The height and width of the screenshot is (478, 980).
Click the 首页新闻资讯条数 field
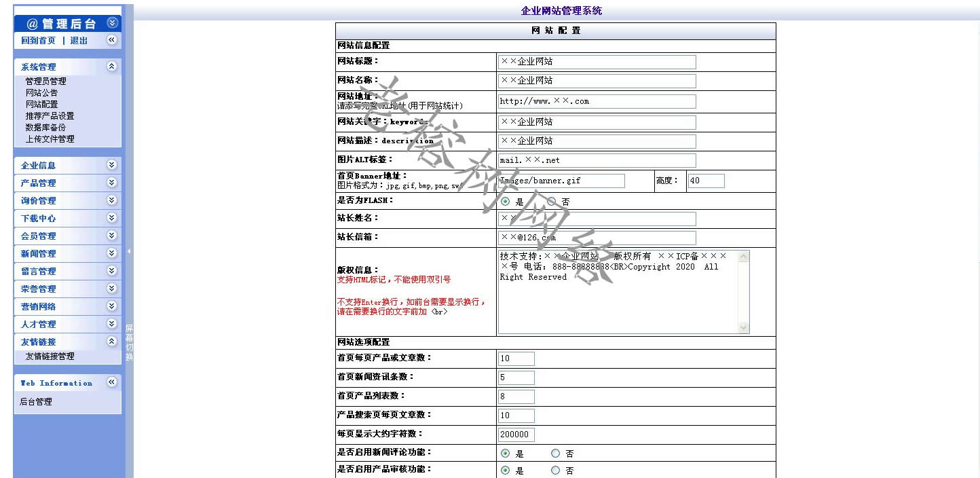tap(516, 378)
